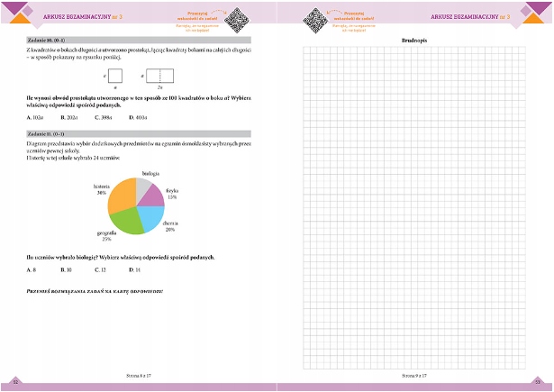Viewport: 554px width, 392px height.
Task: Click the QR code on the left page
Action: point(237,20)
